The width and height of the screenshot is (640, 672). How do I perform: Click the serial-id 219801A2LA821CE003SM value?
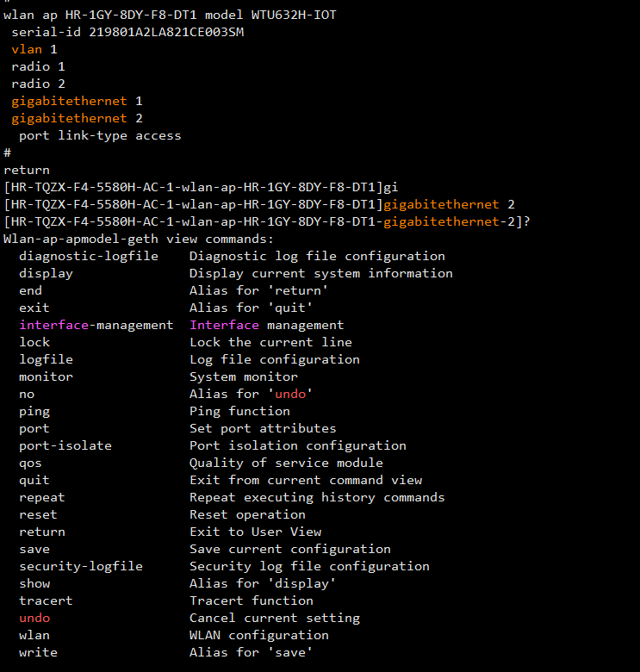(166, 32)
